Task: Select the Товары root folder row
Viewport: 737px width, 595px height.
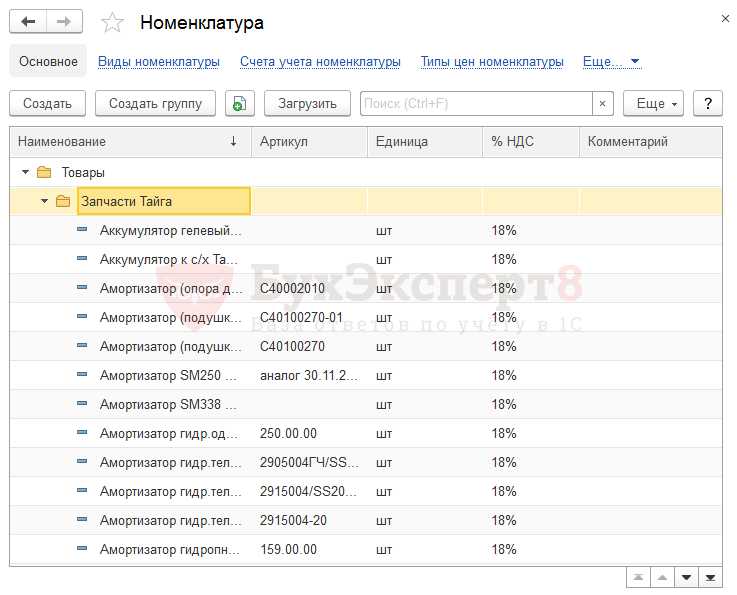Action: tap(366, 172)
